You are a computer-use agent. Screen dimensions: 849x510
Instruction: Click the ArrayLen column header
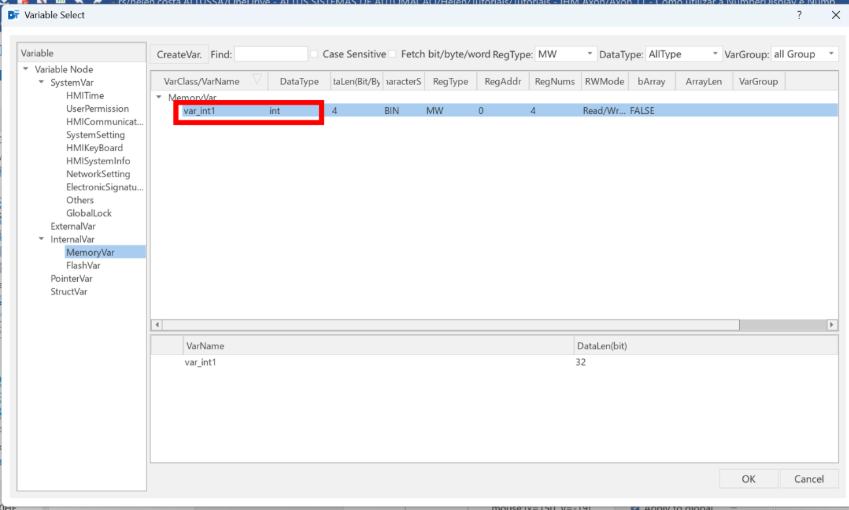(703, 81)
